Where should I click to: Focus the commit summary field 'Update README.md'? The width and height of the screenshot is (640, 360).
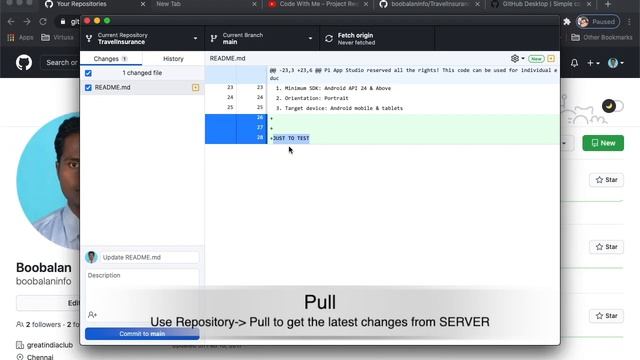tap(149, 257)
